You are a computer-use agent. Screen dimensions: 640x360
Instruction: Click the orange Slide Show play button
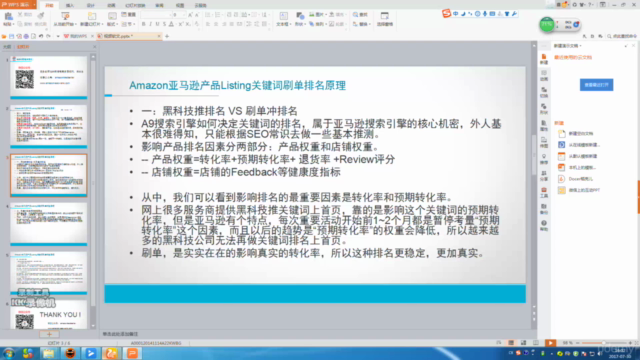pyautogui.click(x=550, y=343)
